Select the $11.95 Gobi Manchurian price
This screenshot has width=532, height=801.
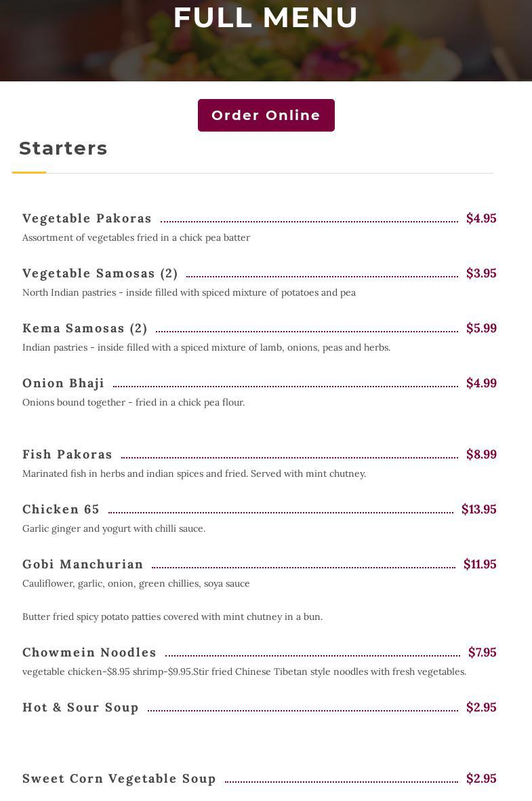480,564
